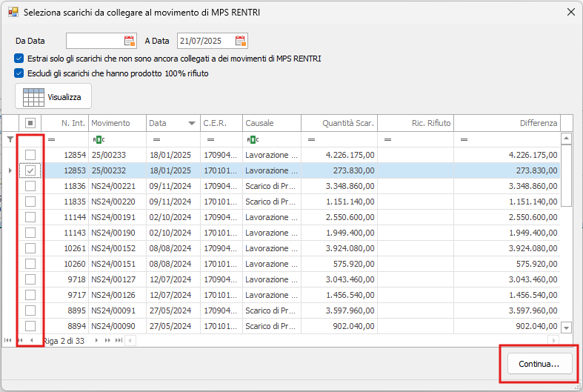Click into the Da Data input field

[x=94, y=41]
